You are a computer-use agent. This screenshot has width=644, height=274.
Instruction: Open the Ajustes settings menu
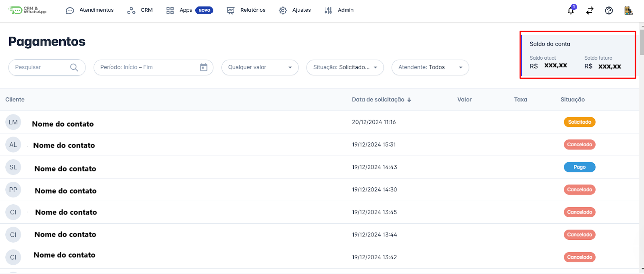[x=295, y=10]
